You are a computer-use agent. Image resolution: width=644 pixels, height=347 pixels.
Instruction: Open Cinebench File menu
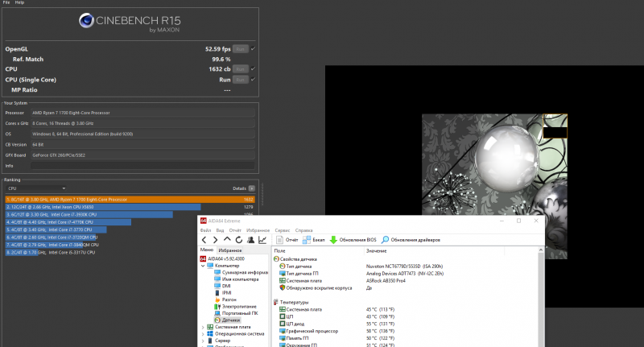6,2
